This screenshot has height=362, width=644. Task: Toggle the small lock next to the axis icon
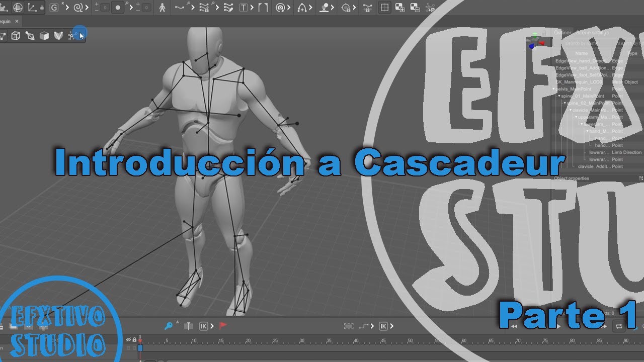(x=41, y=9)
